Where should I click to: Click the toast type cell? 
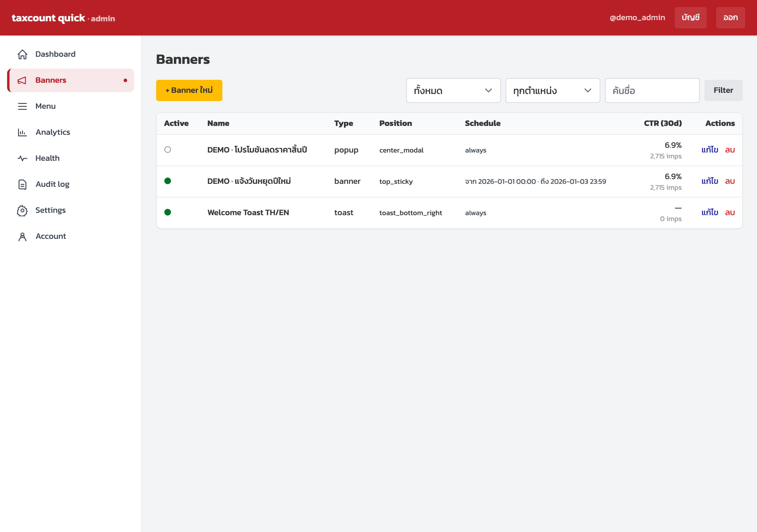click(344, 213)
